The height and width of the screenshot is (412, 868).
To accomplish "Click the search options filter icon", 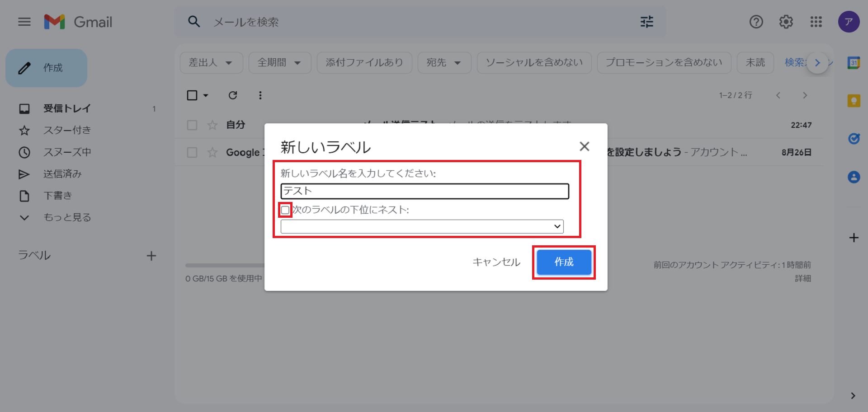I will pos(646,22).
